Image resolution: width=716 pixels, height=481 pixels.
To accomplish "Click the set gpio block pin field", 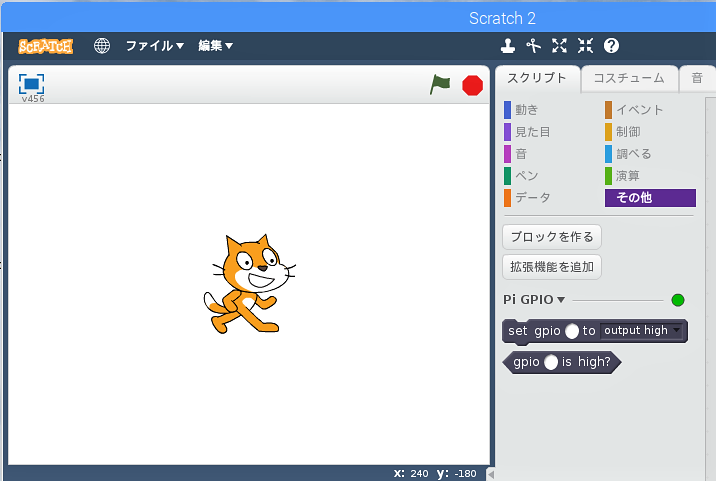I will [x=571, y=331].
